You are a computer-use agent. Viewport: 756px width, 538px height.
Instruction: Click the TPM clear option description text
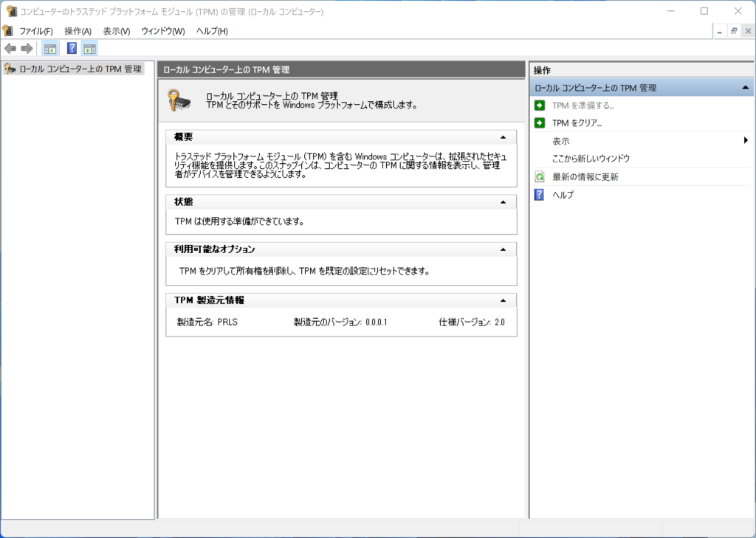[304, 271]
